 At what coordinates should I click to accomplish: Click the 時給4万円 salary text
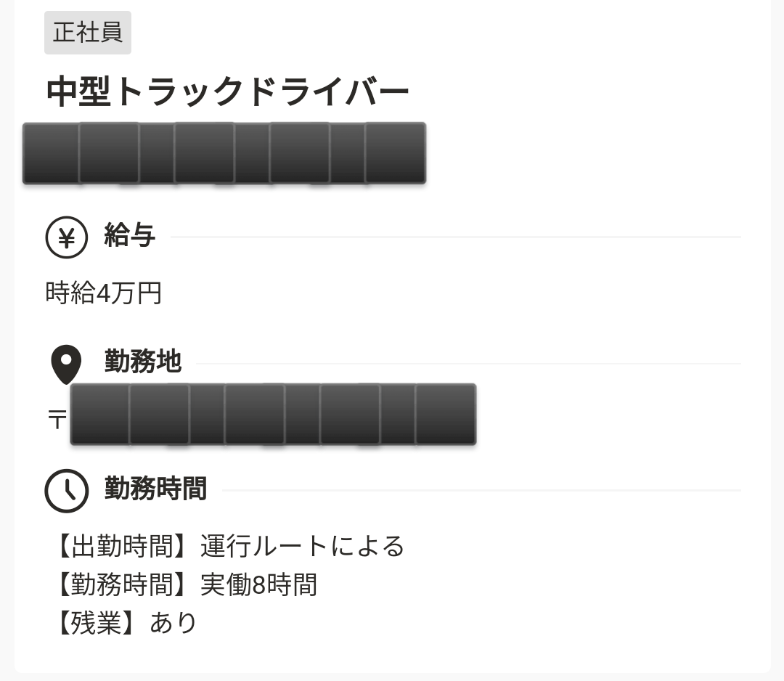(103, 293)
